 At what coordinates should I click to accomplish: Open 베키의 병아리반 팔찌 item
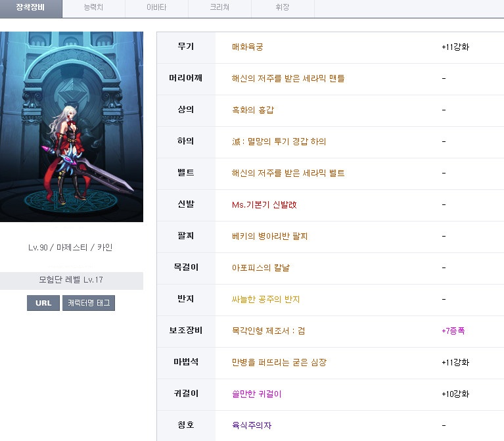[269, 236]
